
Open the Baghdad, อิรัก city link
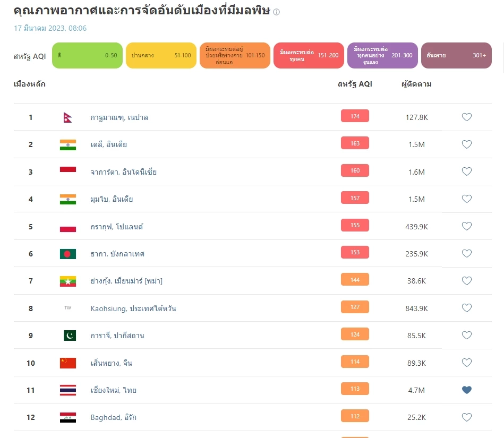[x=113, y=417]
